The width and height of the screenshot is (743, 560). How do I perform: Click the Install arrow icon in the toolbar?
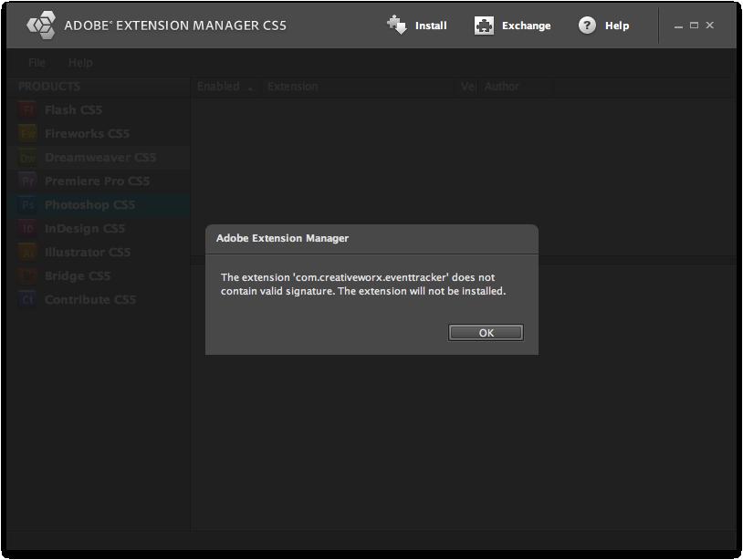pos(397,25)
